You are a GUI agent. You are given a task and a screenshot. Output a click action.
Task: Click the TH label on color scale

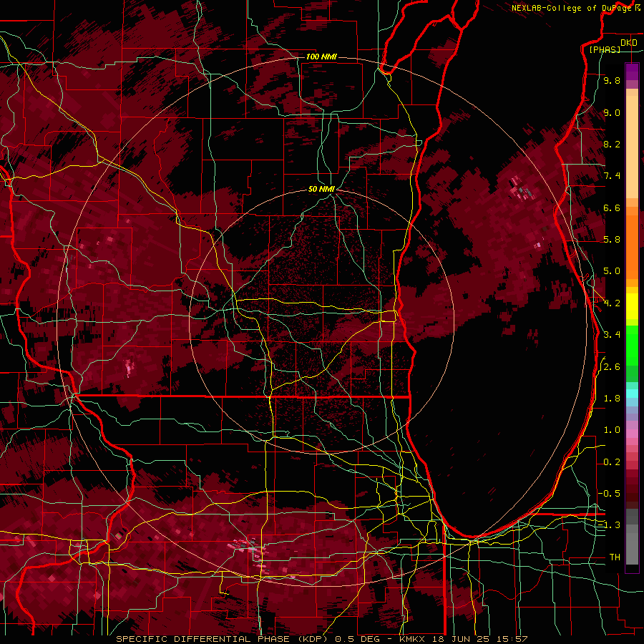615,557
